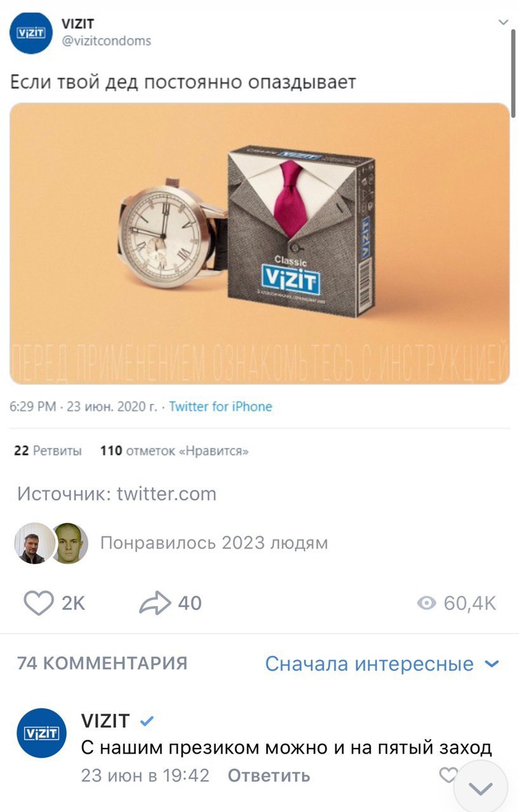Reply with the Ответить link
This screenshot has height=812, width=519.
click(269, 775)
